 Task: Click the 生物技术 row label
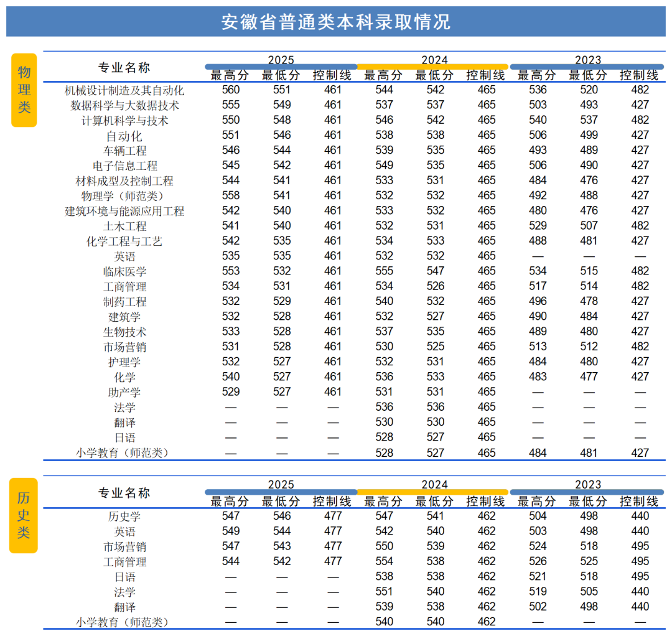pos(124,332)
